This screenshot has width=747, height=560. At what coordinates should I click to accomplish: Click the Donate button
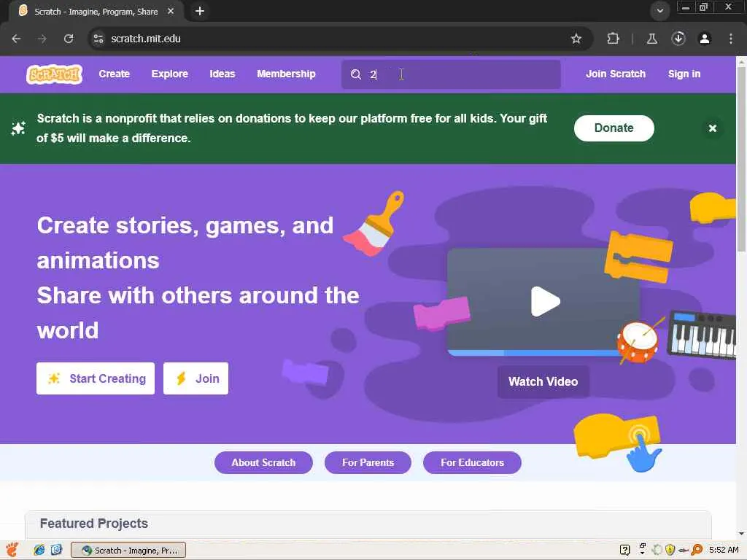click(614, 128)
